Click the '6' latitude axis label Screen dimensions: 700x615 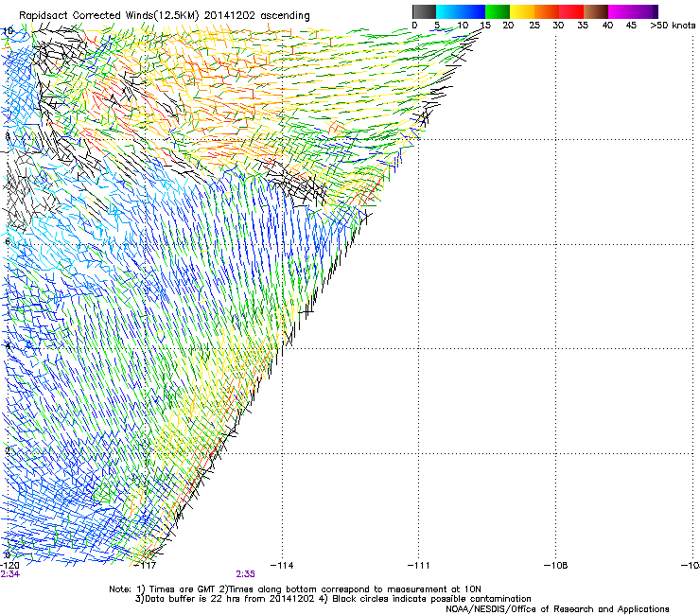8,241
